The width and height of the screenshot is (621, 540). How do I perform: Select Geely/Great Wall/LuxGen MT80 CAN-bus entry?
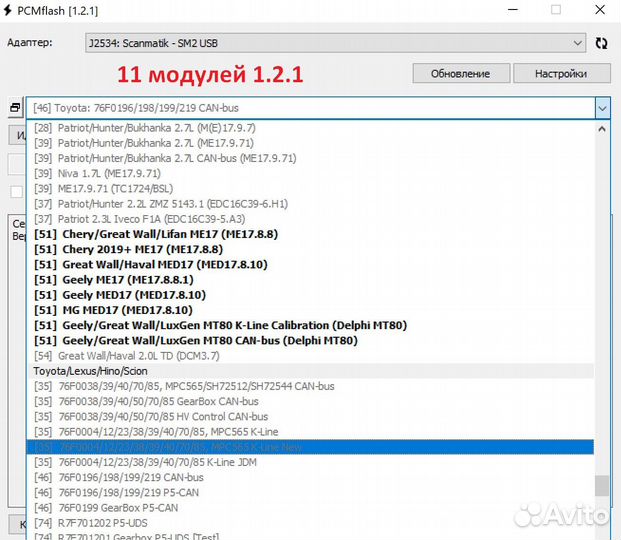pos(310,341)
